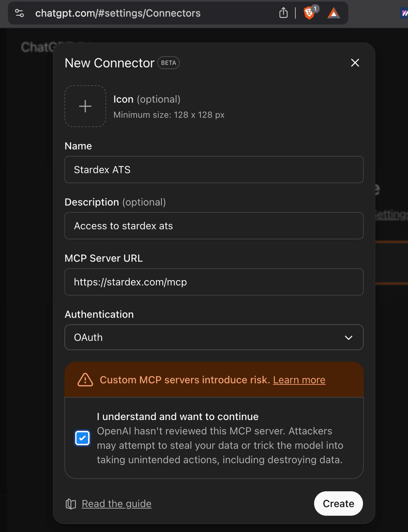The height and width of the screenshot is (532, 408).
Task: Open the Read the guide link
Action: 116,504
